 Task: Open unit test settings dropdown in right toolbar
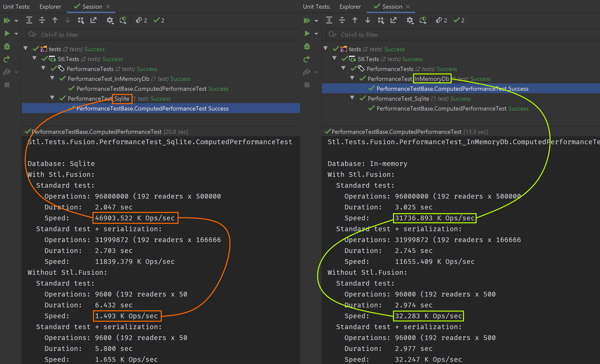tap(410, 20)
